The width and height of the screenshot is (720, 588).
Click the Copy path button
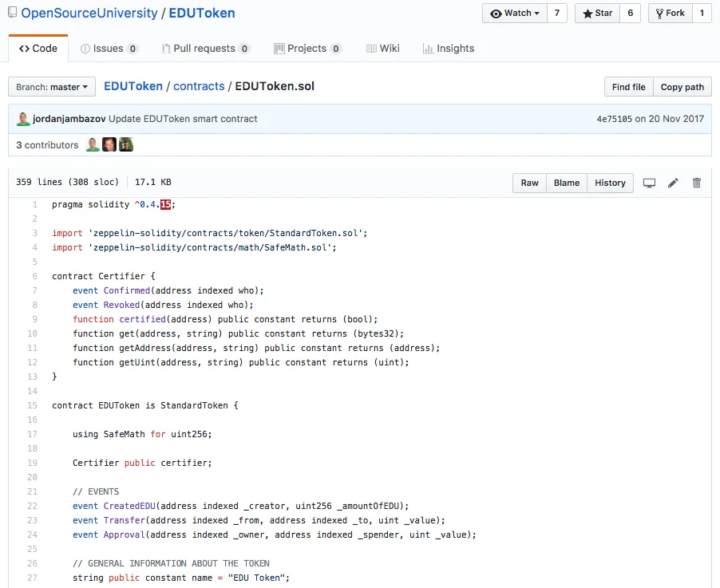coord(682,87)
